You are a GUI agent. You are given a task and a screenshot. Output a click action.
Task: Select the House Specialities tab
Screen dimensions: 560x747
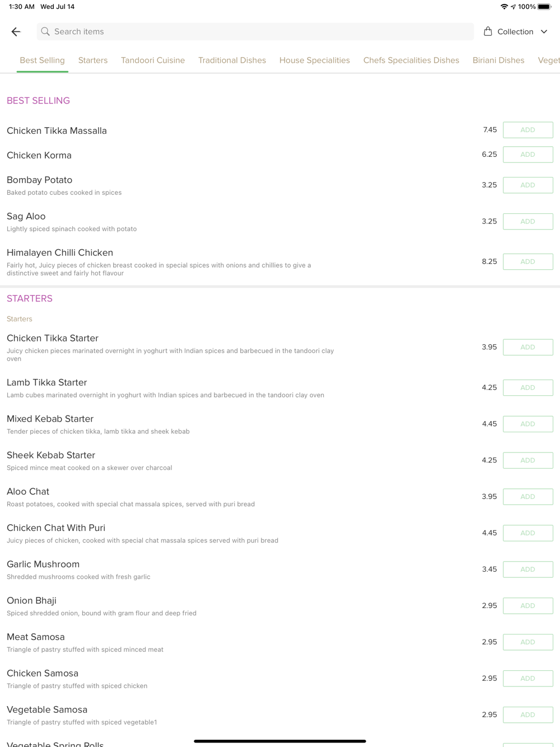coord(315,60)
